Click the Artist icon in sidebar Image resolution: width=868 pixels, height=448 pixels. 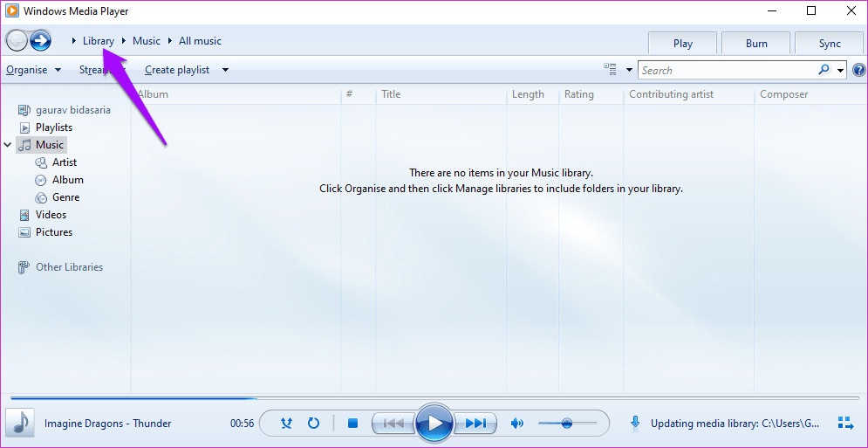tap(41, 162)
